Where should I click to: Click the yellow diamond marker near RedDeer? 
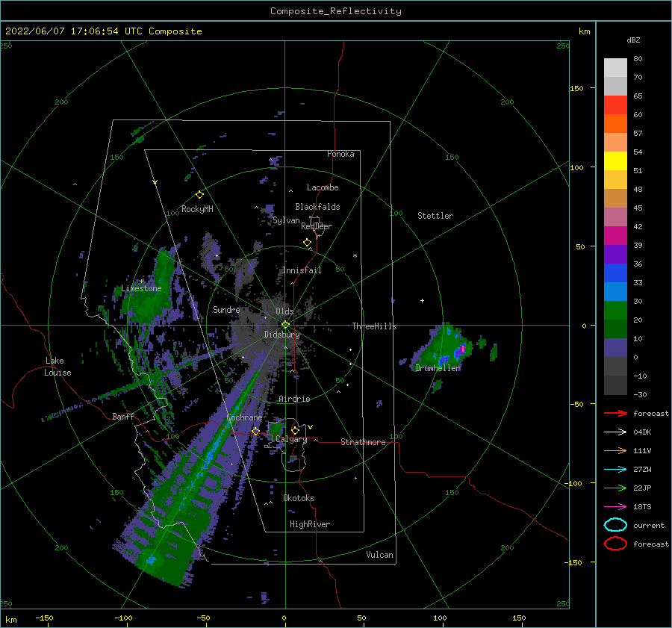(x=307, y=243)
